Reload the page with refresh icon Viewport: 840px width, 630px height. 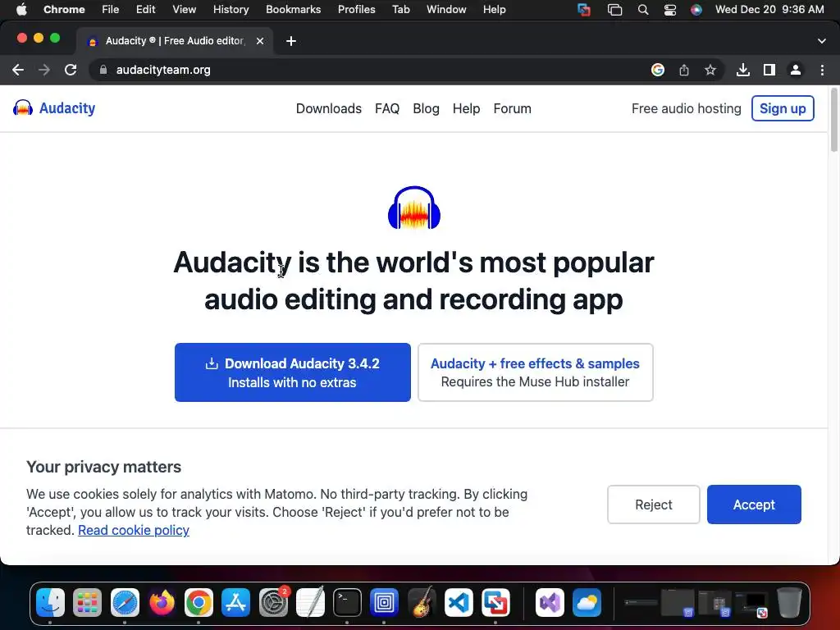(x=71, y=70)
